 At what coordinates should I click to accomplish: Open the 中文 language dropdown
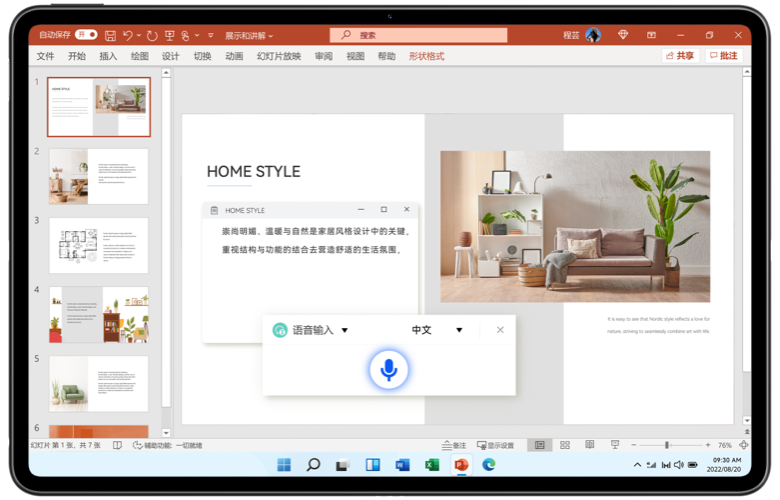pos(459,330)
